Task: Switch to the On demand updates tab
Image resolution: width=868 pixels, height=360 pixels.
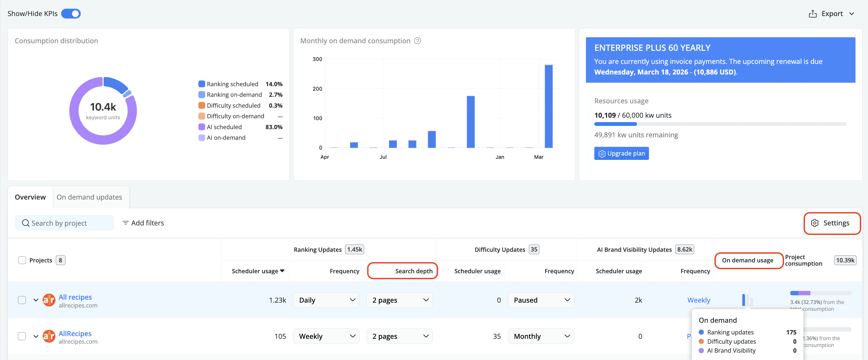Action: [90, 197]
